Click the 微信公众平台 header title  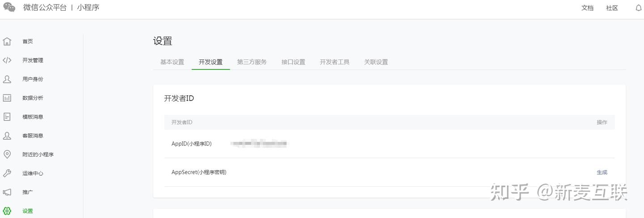(x=45, y=8)
